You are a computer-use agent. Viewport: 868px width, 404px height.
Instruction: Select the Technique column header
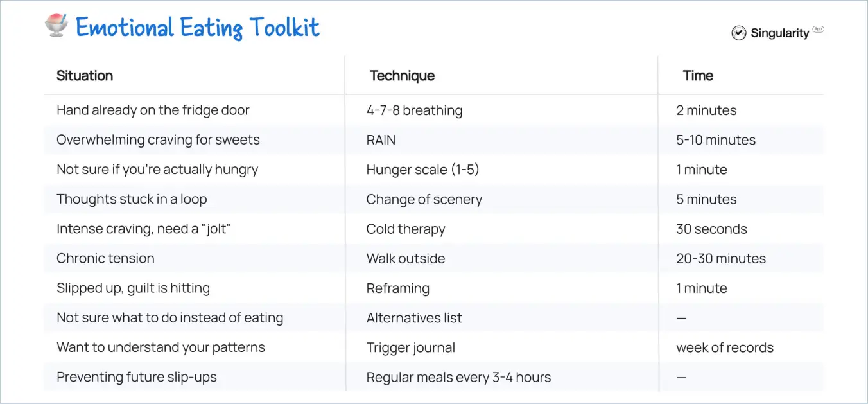click(402, 76)
